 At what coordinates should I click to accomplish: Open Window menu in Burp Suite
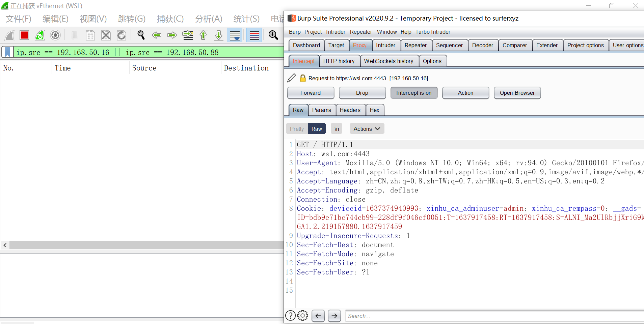click(387, 32)
